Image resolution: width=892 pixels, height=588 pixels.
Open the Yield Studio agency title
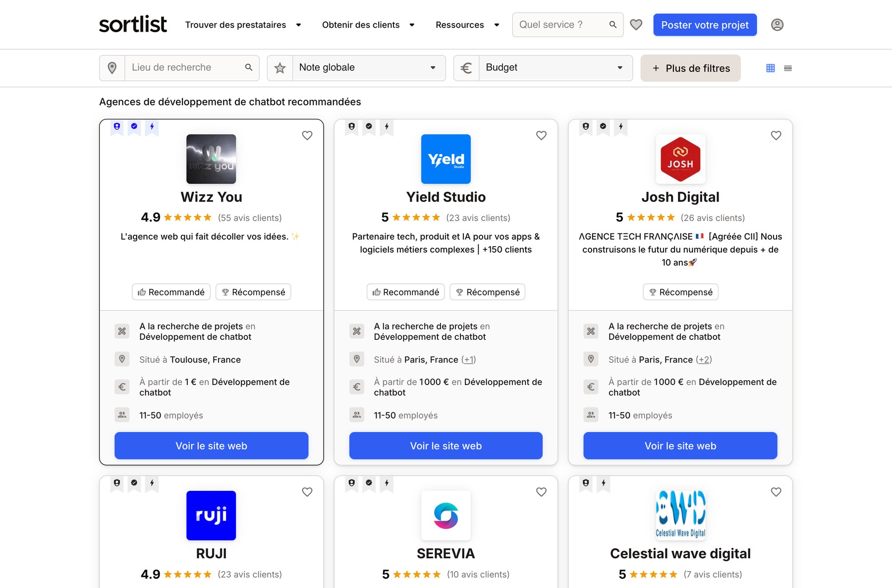[x=446, y=197]
